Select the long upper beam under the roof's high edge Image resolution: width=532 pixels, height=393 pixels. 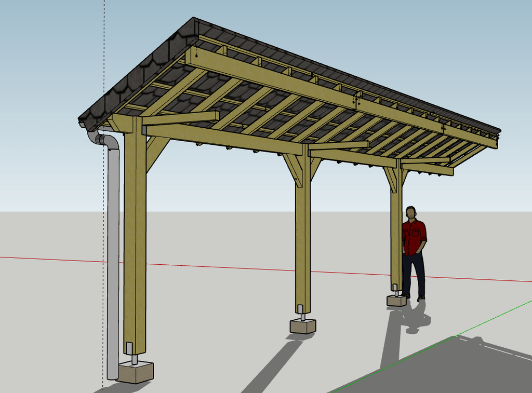point(341,97)
